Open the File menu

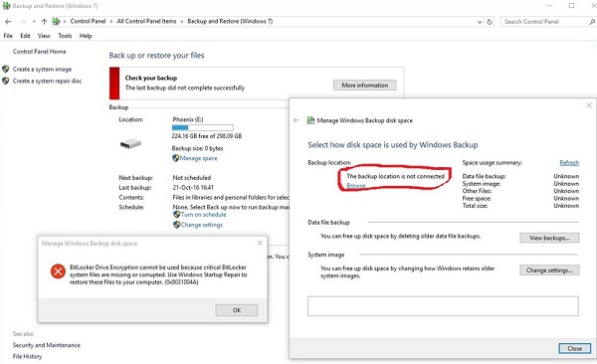point(8,36)
